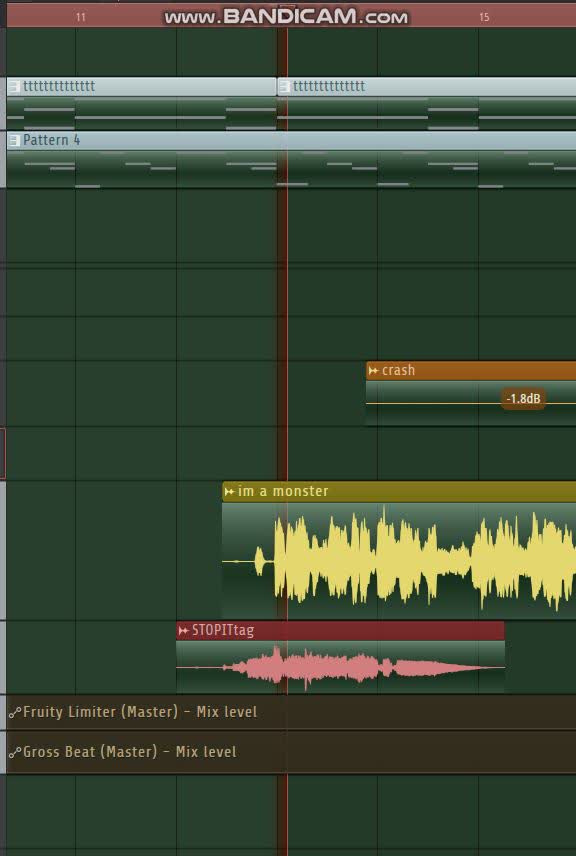Select the Pattern 4 clip header
The image size is (576, 856).
coord(291,140)
